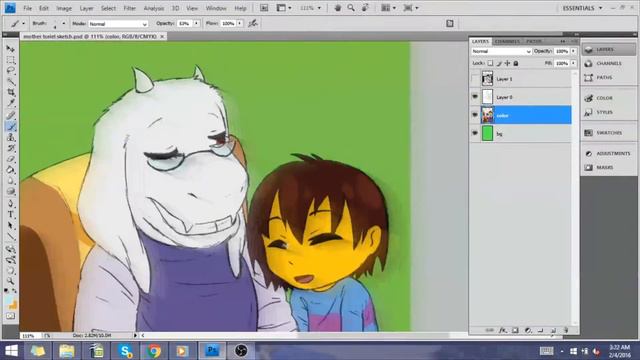This screenshot has height=360, width=640.
Task: Toggle lock transparent pixels
Action: click(x=490, y=63)
